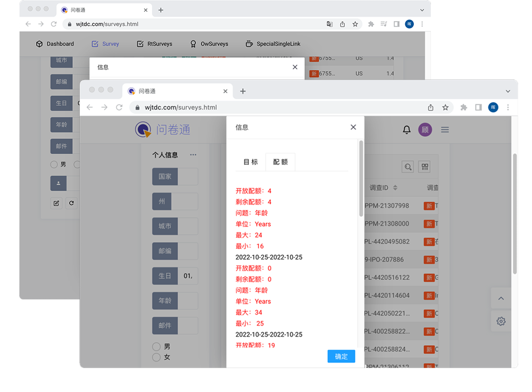Open SpecialSingleLink in back window
The image size is (532, 392).
[273, 44]
